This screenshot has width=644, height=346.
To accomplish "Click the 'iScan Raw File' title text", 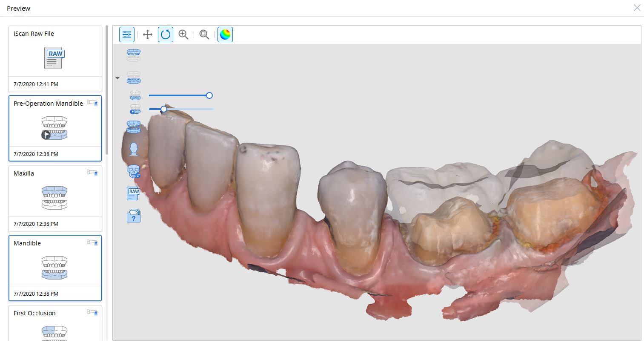I will (34, 34).
